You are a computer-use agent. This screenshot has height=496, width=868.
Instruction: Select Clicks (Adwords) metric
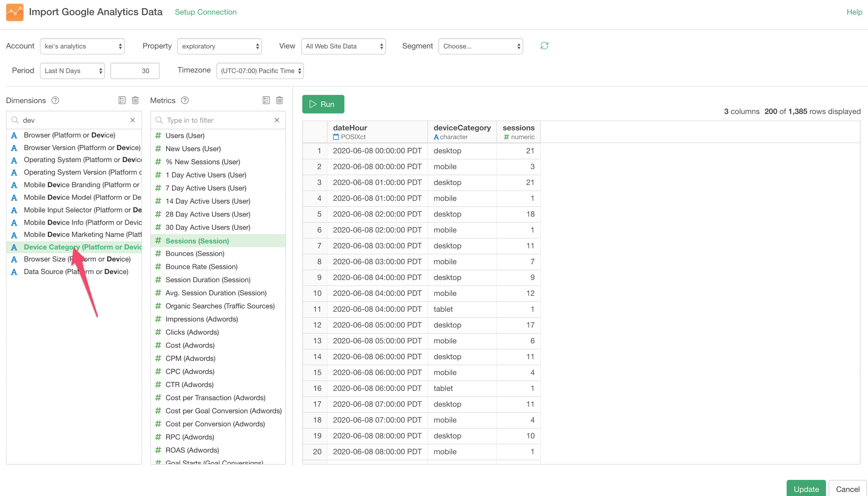(218, 332)
